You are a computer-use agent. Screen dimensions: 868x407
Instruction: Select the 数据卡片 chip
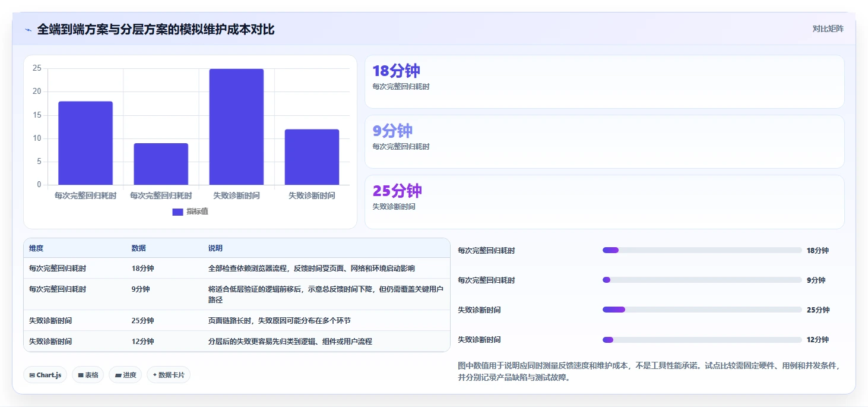(169, 375)
